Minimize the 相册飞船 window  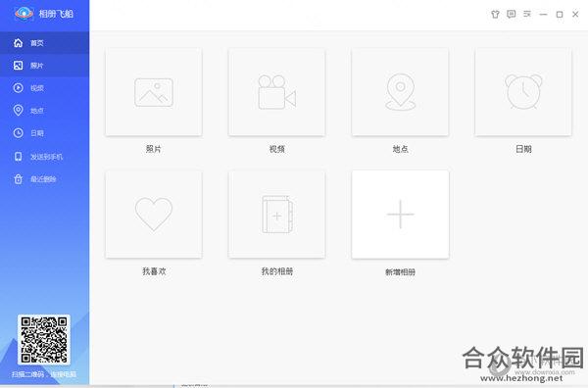click(x=543, y=15)
